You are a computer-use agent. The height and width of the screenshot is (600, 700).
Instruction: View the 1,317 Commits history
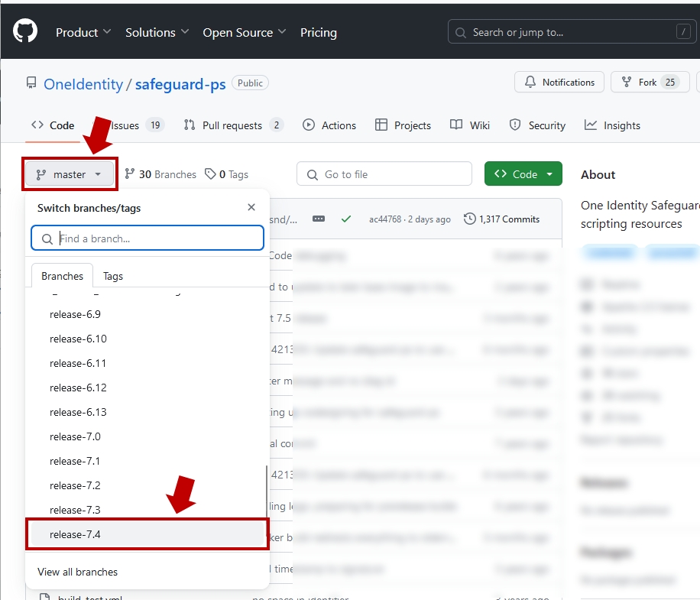pos(501,219)
